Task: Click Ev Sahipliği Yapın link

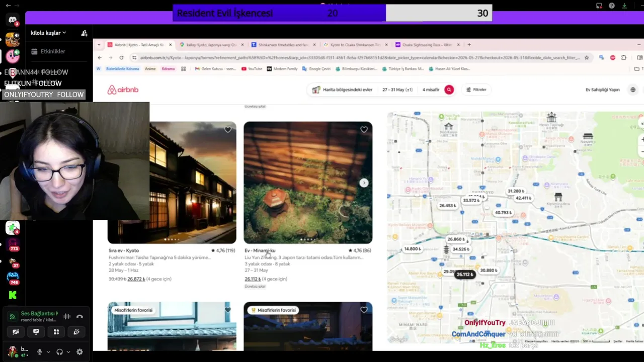Action: tap(602, 89)
